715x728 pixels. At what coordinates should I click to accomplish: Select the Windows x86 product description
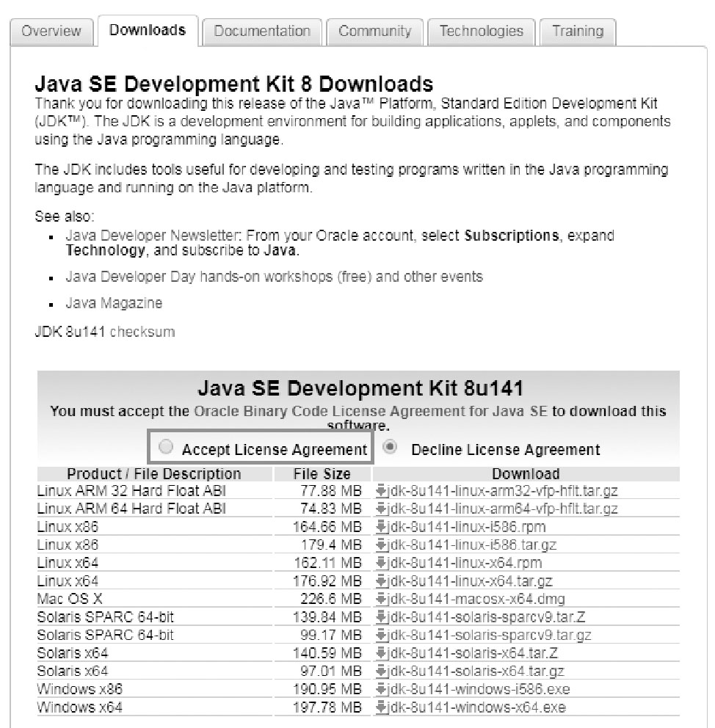(80, 689)
